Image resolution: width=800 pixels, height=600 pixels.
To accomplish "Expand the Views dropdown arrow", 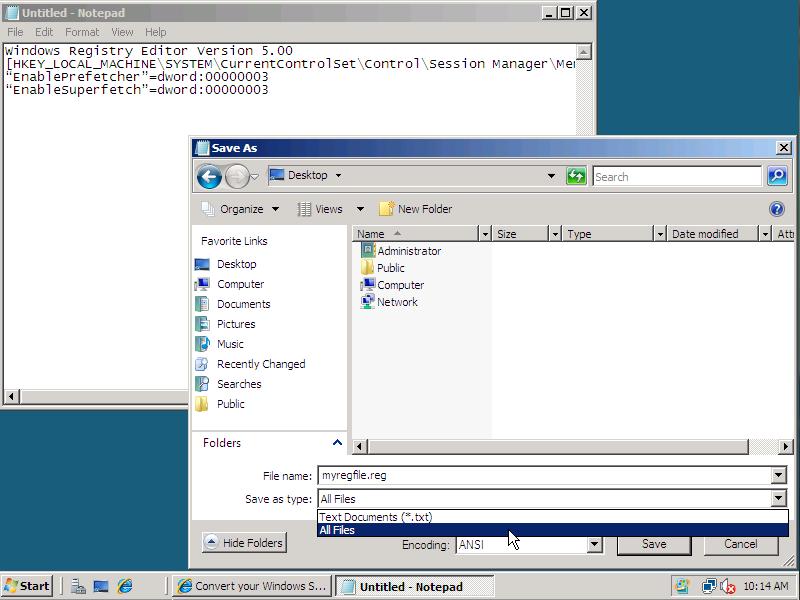I will (360, 209).
